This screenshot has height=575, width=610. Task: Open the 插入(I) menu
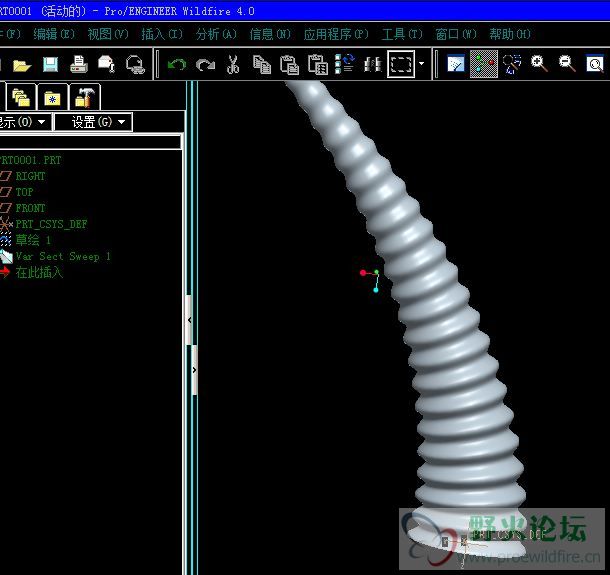point(162,34)
